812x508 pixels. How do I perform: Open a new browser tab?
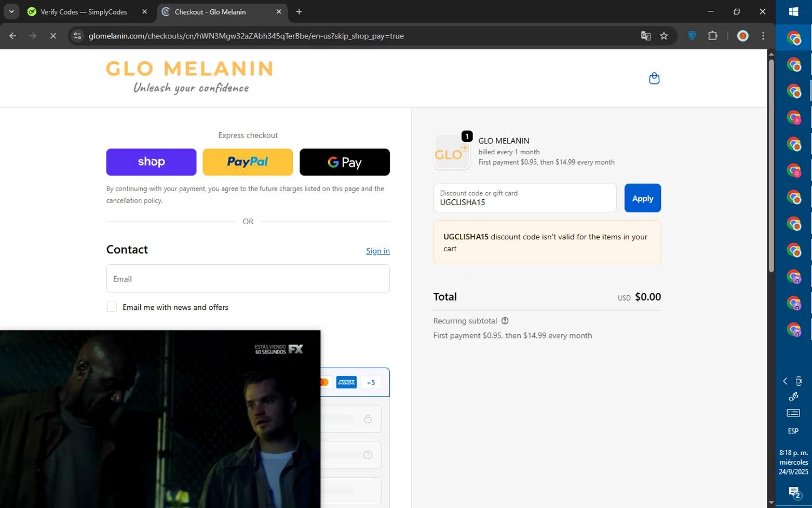pyautogui.click(x=299, y=12)
